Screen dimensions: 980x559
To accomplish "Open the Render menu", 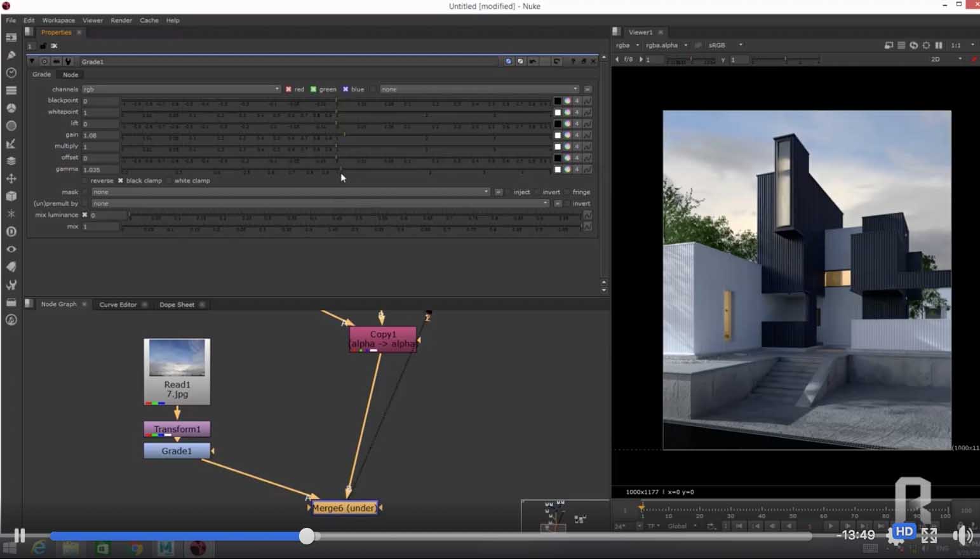I will 121,20.
